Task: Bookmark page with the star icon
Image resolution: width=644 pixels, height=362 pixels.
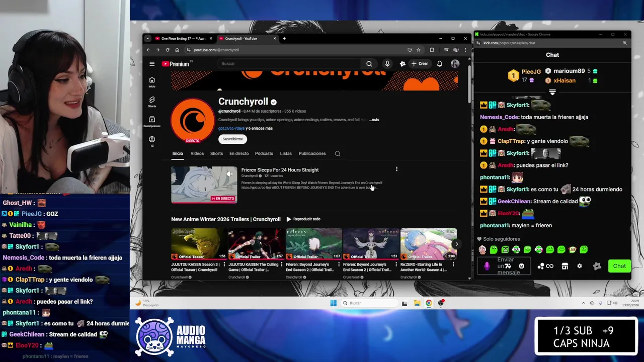Action: pyautogui.click(x=418, y=50)
